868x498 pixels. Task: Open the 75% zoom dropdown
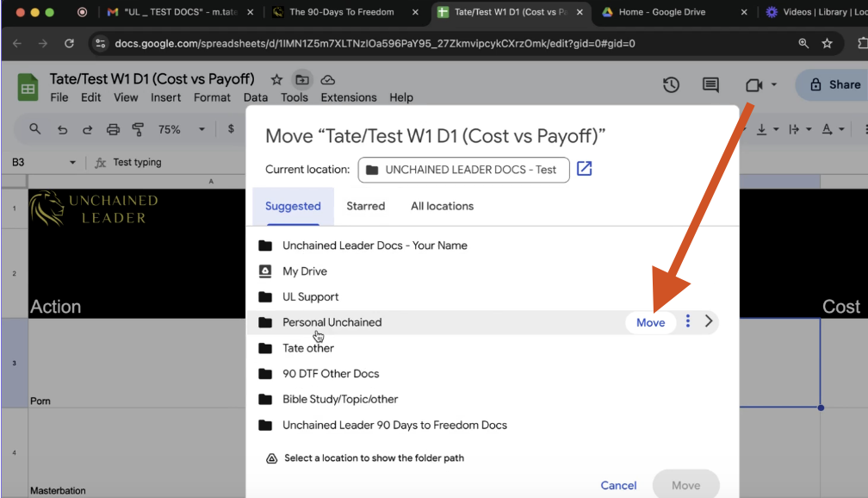[182, 129]
